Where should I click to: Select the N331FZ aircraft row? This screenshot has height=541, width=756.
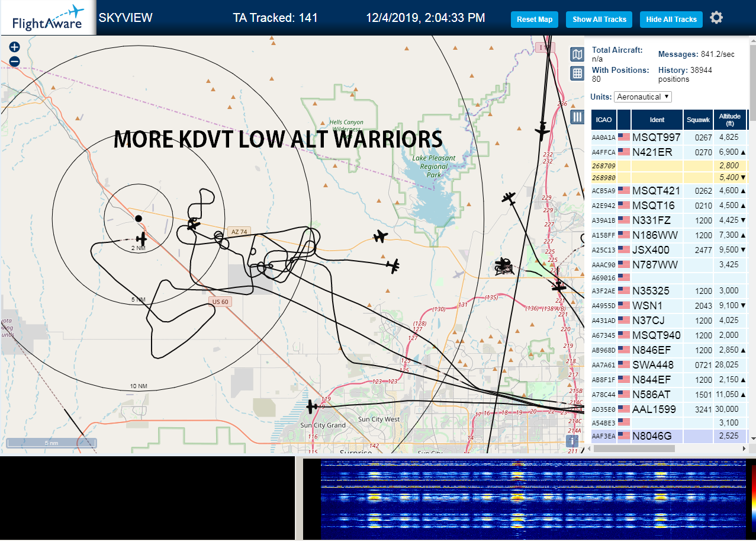(670, 220)
